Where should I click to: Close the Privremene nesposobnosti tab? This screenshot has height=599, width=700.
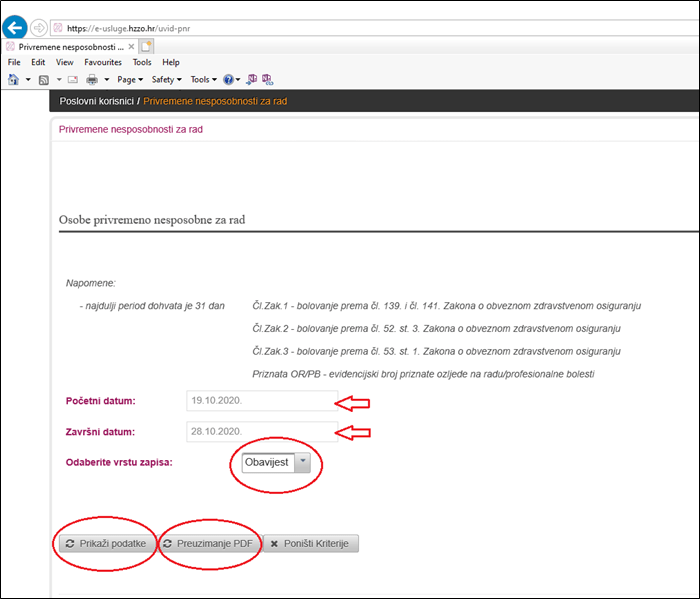point(131,46)
